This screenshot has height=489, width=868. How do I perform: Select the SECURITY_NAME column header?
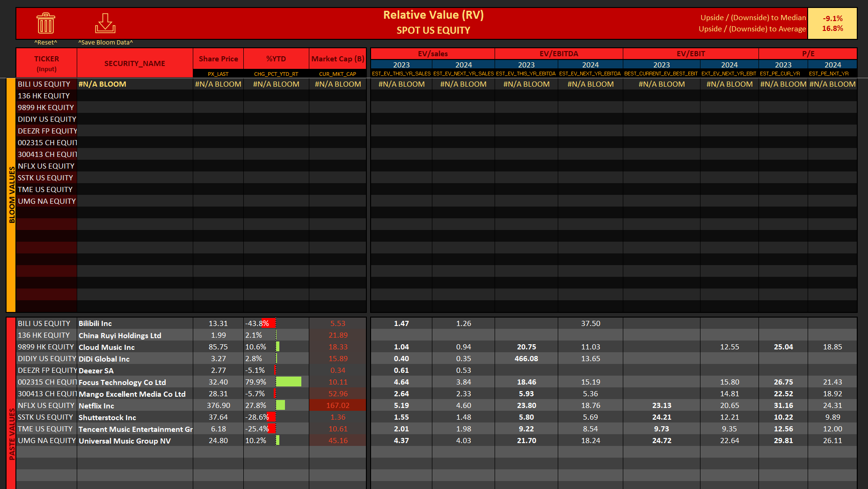tap(135, 63)
